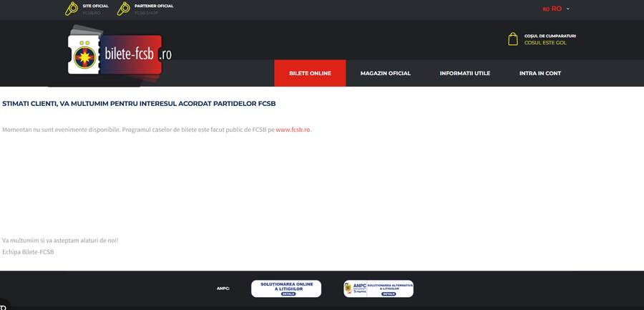This screenshot has height=310, width=644.
Task: Click the arrow next to RO language
Action: pos(568,9)
